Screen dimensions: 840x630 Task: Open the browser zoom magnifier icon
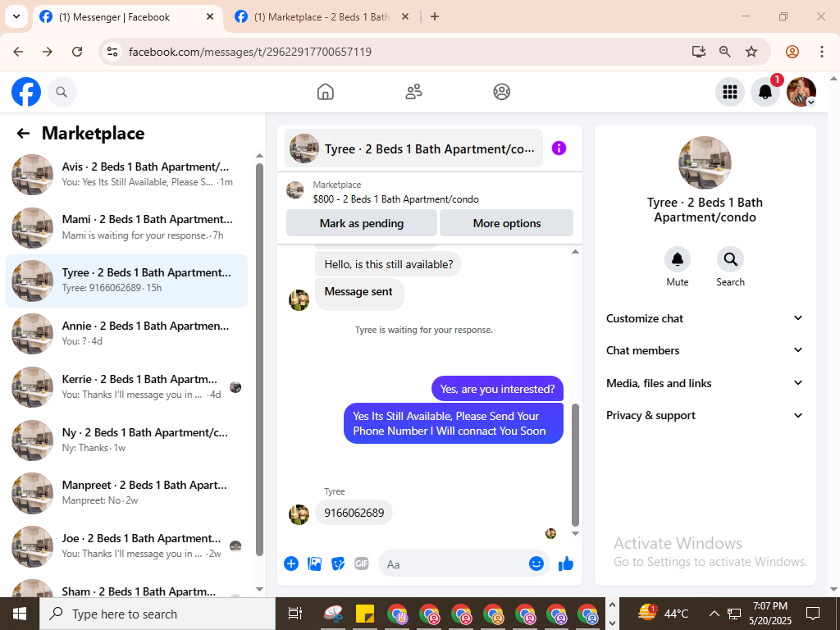[725, 52]
